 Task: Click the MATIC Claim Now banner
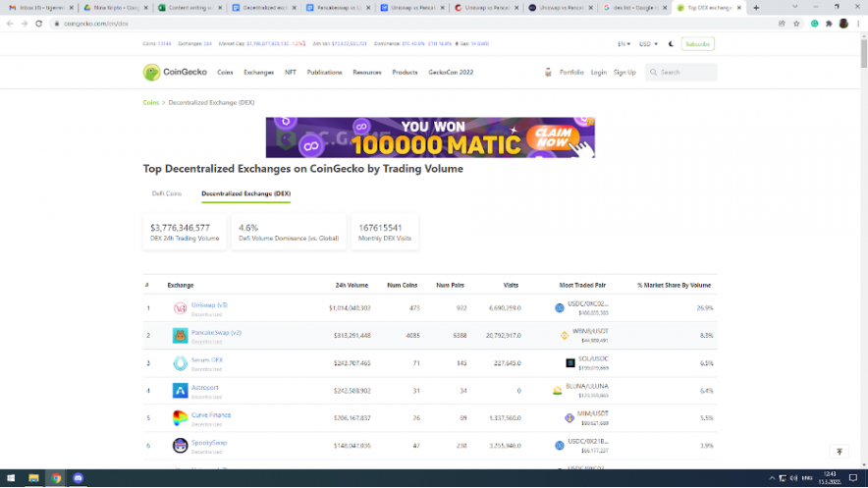point(430,138)
